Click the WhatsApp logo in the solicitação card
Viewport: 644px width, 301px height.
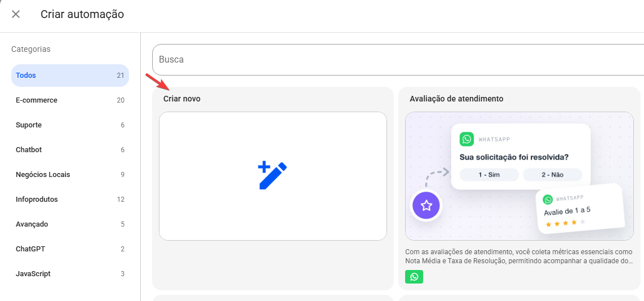click(466, 139)
